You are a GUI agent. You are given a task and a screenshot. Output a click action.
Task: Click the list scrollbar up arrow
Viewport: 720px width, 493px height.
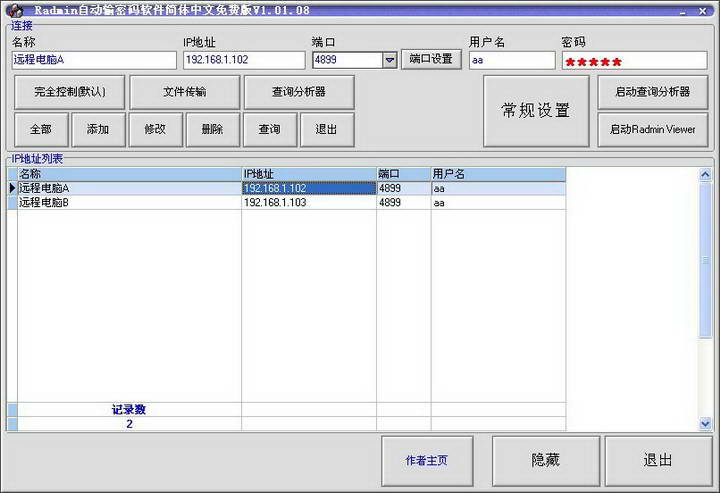click(705, 175)
